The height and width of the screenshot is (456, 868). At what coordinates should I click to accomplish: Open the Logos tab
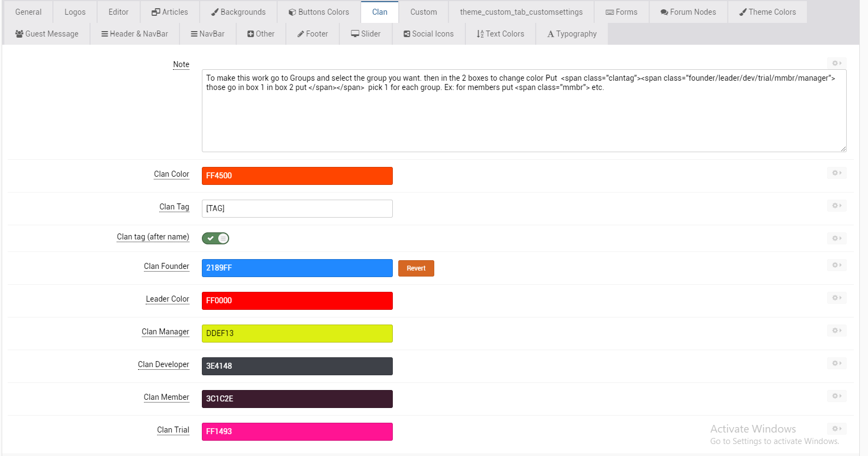75,12
